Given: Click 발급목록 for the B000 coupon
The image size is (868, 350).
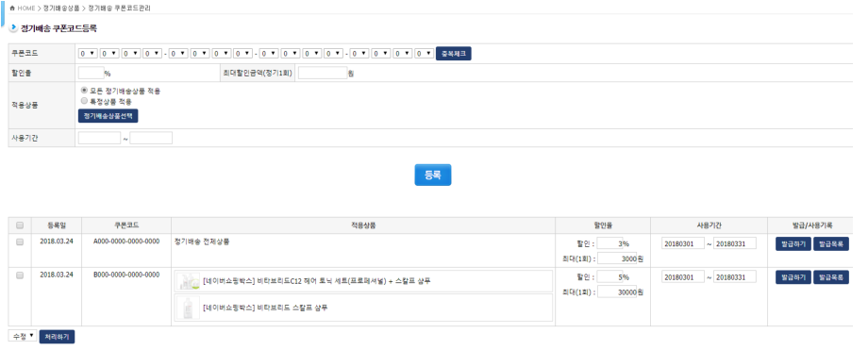Looking at the screenshot, I should coord(831,277).
